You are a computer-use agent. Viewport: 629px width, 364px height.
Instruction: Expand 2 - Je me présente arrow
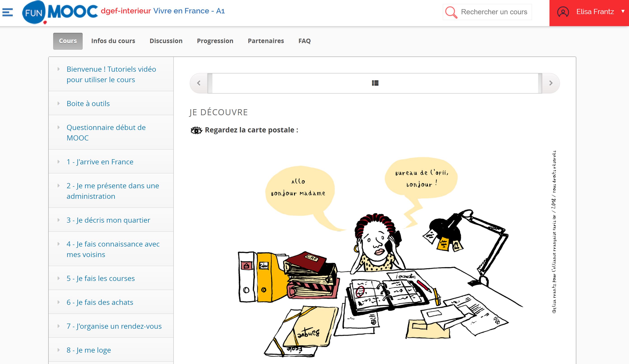click(x=59, y=186)
